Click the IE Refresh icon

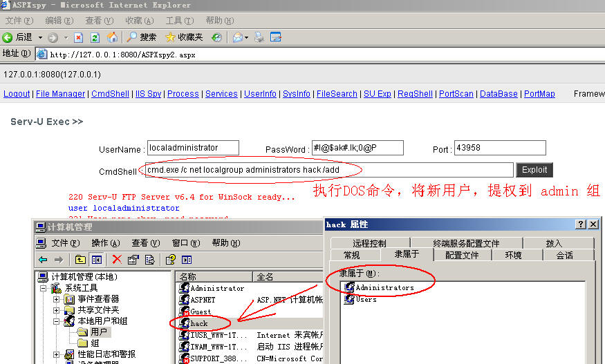[95, 37]
